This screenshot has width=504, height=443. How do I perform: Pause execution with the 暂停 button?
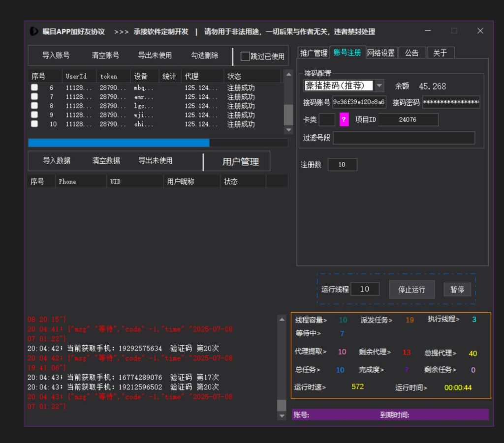click(457, 289)
